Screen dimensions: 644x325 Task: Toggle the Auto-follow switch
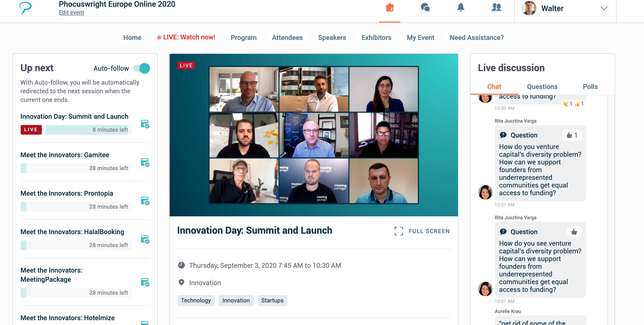point(142,68)
